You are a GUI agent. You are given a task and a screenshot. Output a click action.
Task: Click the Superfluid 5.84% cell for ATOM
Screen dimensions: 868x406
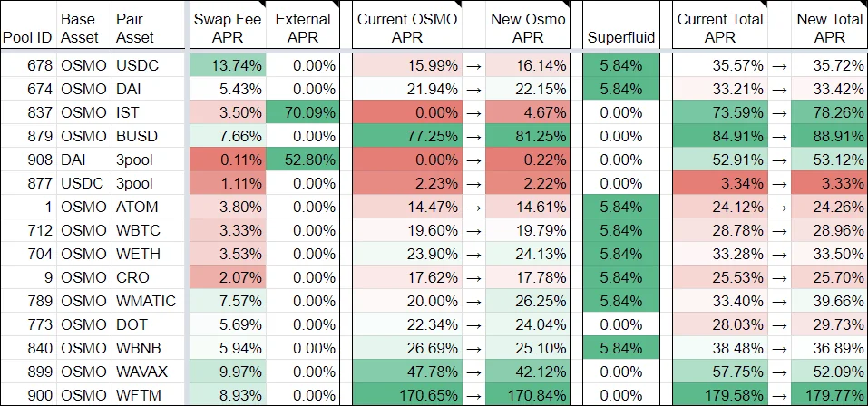pos(621,207)
